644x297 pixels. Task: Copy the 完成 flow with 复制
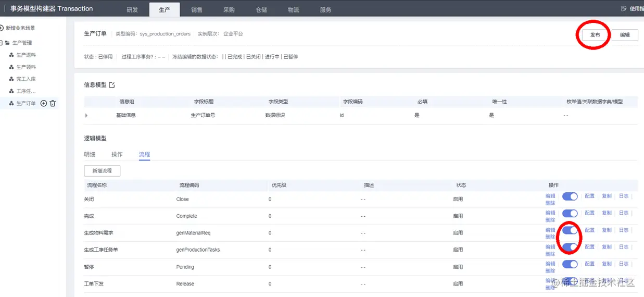coord(607,213)
